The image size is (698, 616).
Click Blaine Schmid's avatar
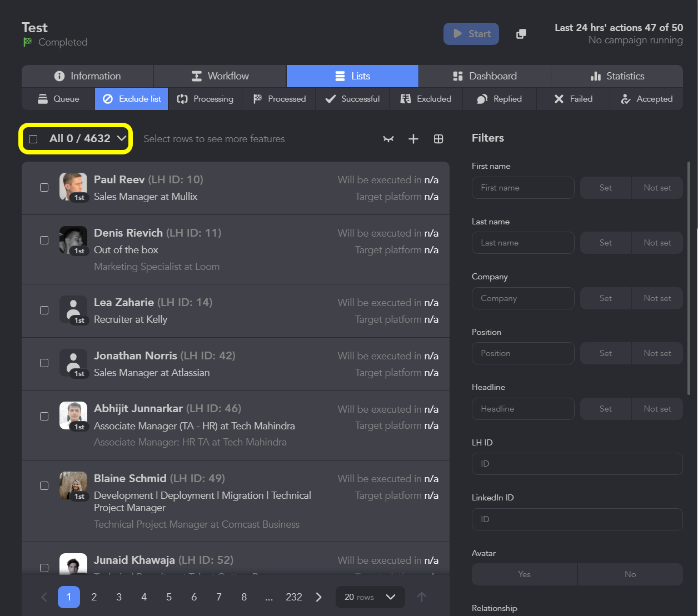(73, 485)
